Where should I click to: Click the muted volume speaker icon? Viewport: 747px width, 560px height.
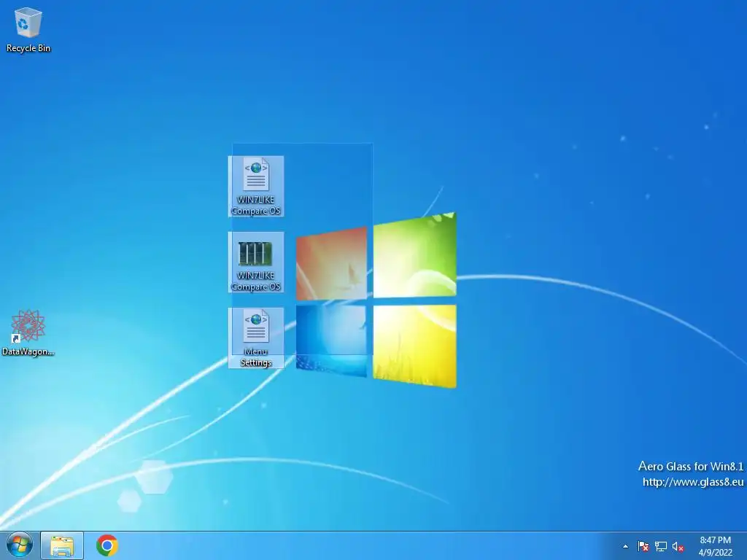[x=678, y=547]
